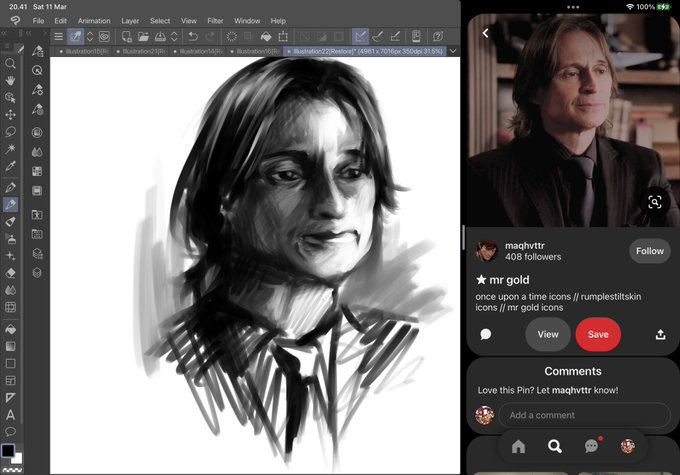The image size is (680, 475).
Task: Select the black foreground color swatch
Action: click(8, 451)
